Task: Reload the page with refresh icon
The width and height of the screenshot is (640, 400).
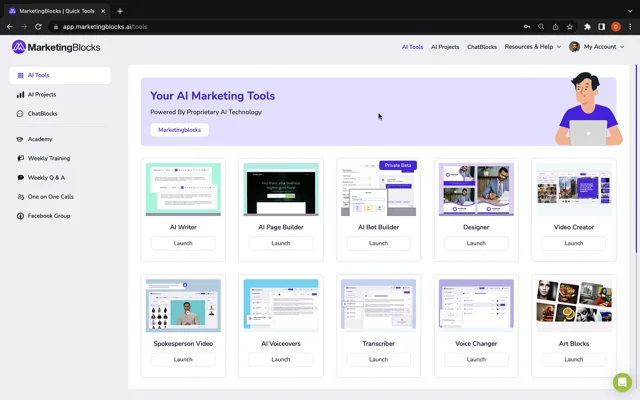Action: coord(38,27)
